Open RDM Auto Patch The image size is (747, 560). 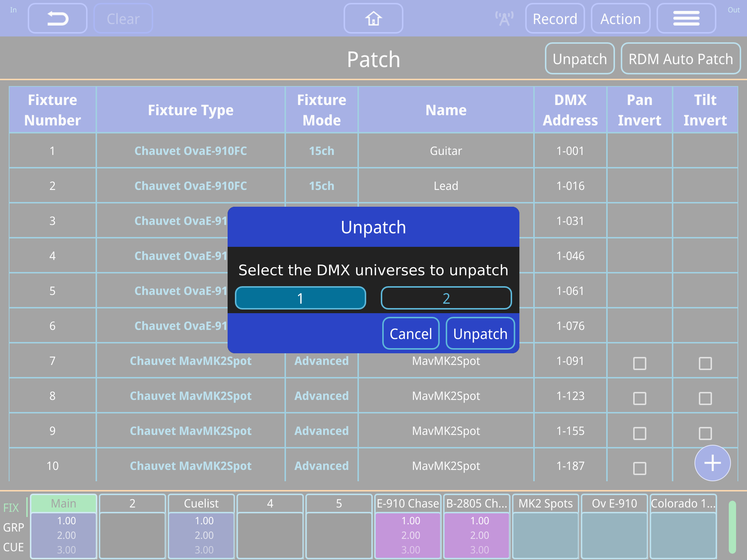click(681, 58)
